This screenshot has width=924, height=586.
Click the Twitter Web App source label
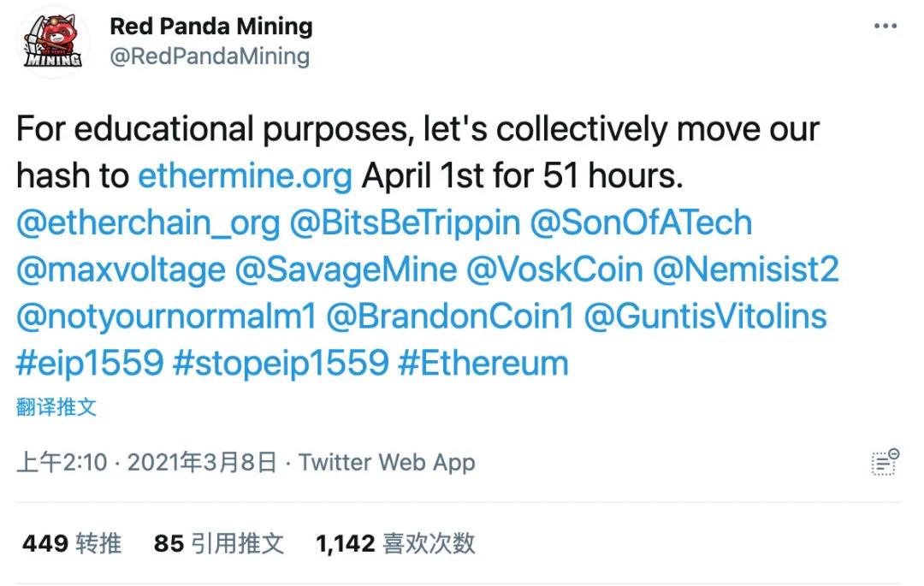pos(387,463)
